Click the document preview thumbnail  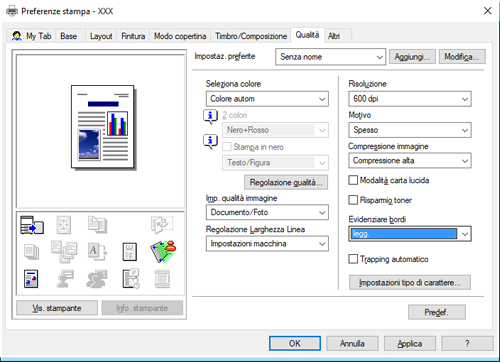point(103,127)
